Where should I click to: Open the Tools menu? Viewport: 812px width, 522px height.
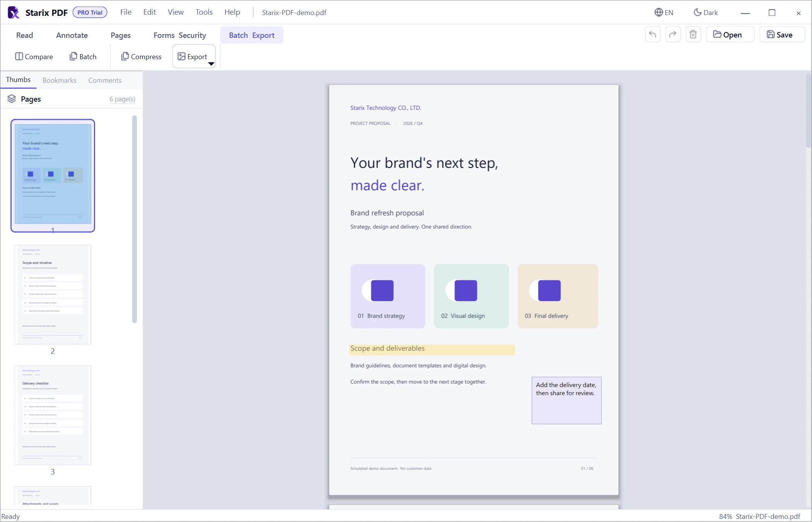(204, 12)
